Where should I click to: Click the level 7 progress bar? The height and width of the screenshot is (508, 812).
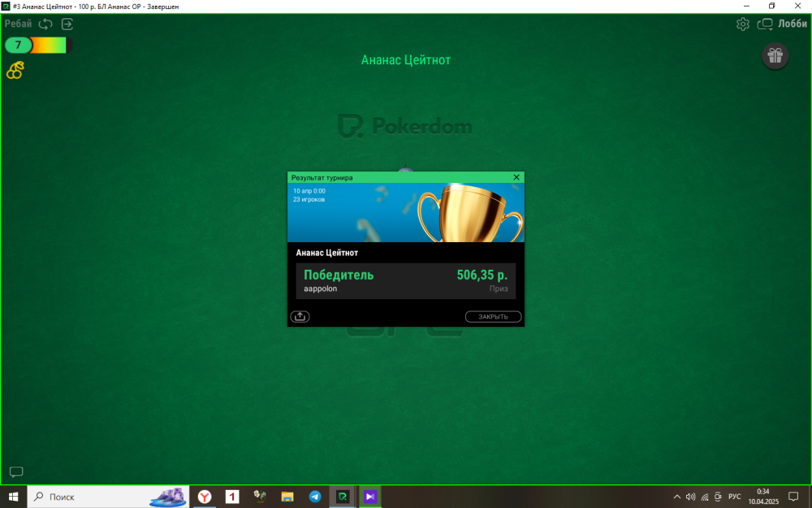[38, 46]
